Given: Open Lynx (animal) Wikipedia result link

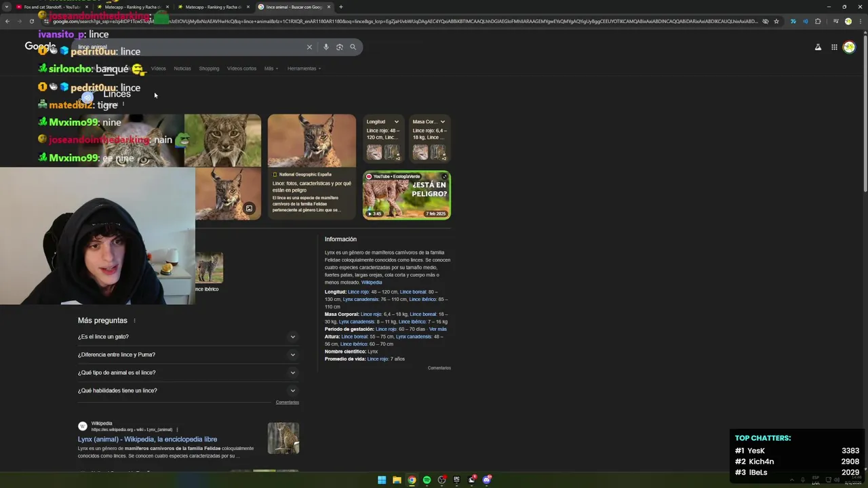Looking at the screenshot, I should click(x=147, y=439).
